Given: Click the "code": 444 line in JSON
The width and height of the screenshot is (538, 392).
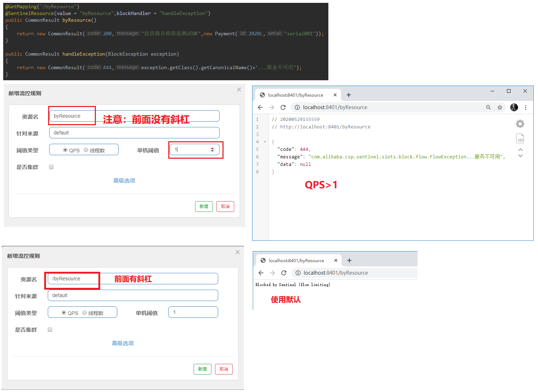Looking at the screenshot, I should tap(294, 149).
